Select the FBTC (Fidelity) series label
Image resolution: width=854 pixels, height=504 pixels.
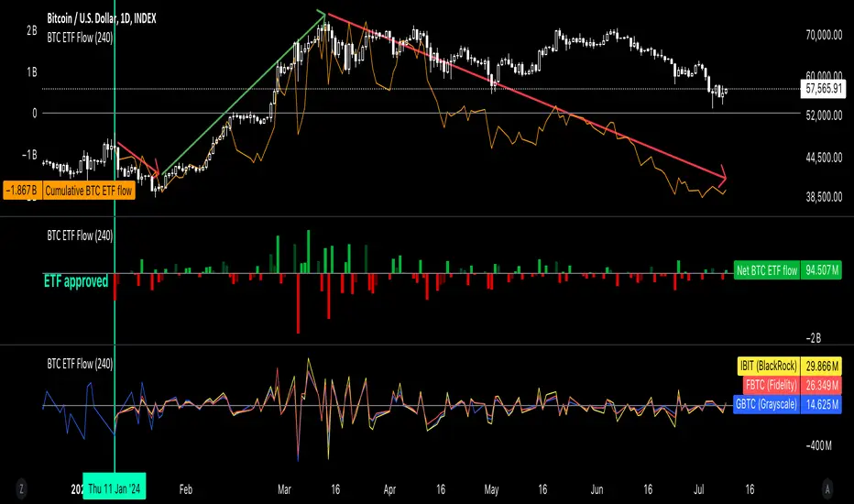(772, 385)
